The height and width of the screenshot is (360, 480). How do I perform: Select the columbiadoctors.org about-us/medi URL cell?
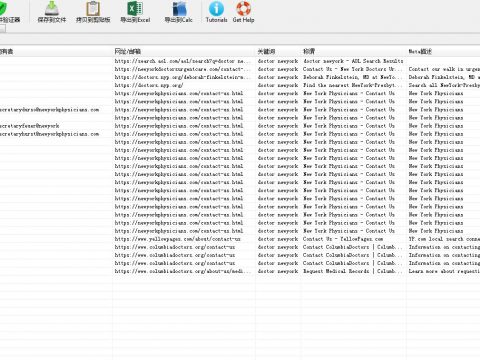pos(182,271)
